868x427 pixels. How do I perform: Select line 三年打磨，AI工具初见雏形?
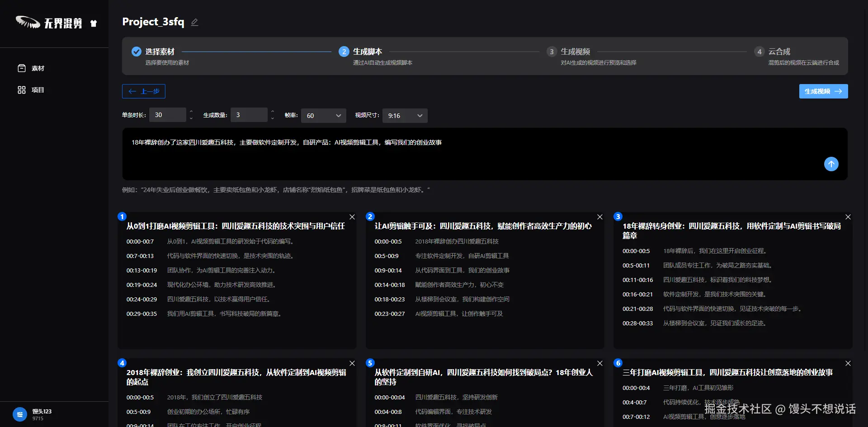tap(698, 388)
